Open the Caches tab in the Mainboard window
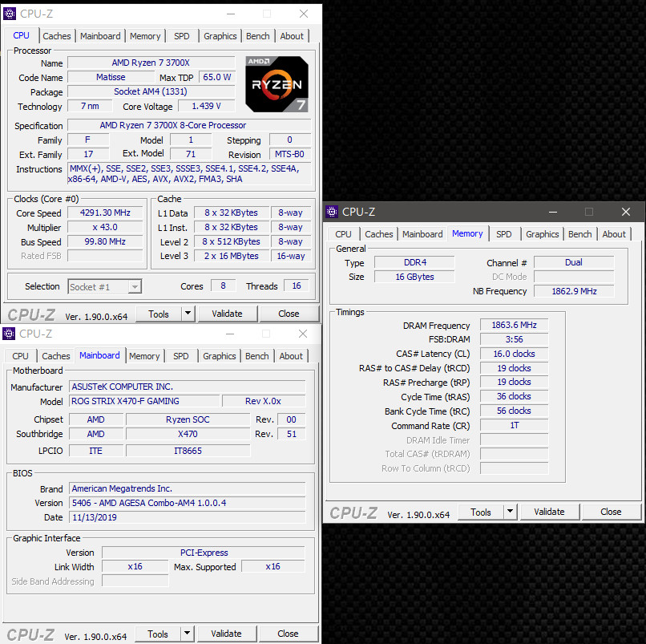The image size is (646, 644). point(55,356)
